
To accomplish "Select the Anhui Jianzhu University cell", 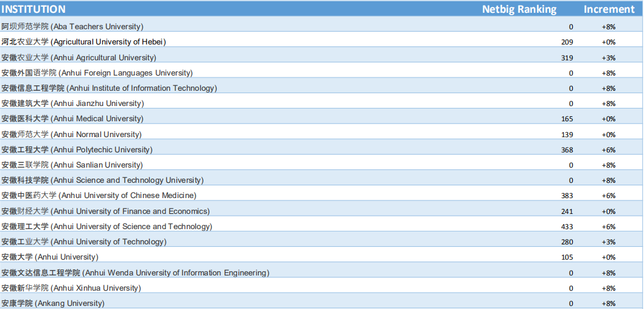I will 72,104.
